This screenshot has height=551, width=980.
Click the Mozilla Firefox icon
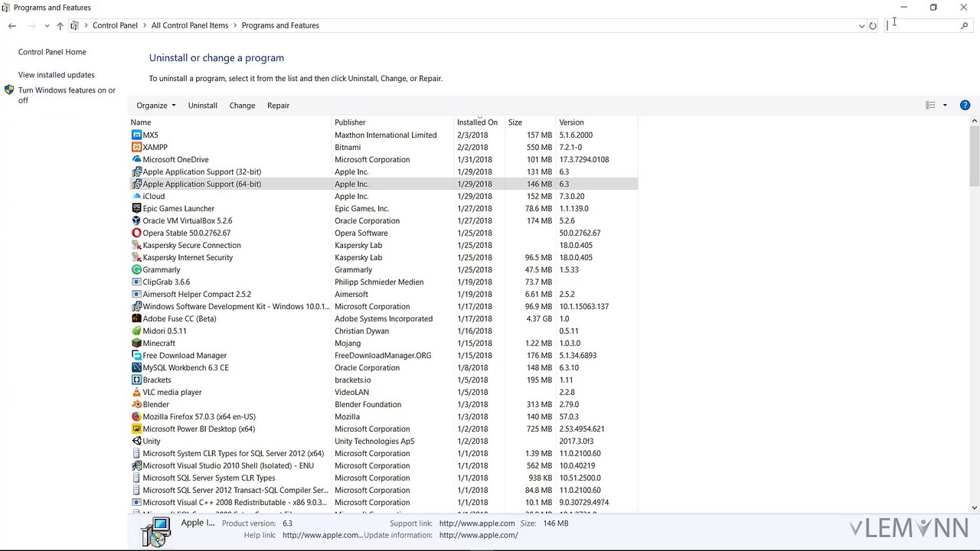pos(136,416)
